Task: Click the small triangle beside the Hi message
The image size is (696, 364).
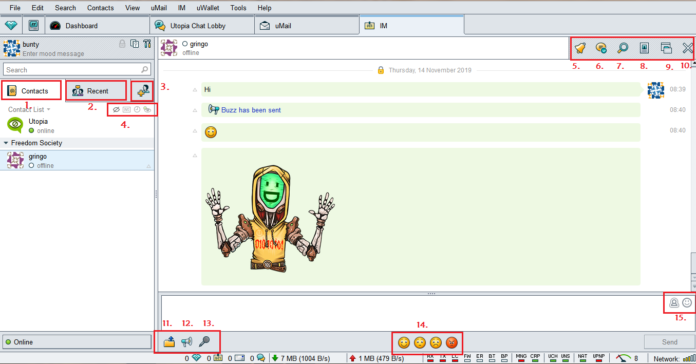Action: (x=194, y=90)
